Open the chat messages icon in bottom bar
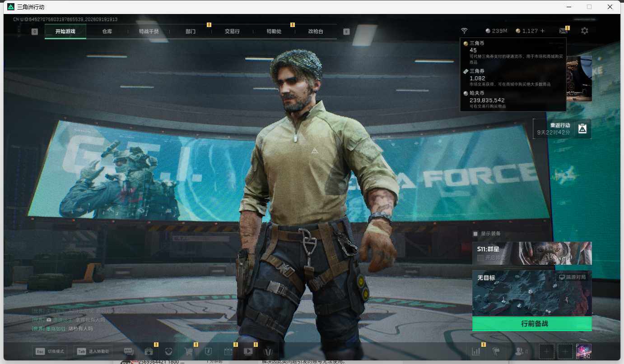624x364 pixels. pyautogui.click(x=129, y=351)
